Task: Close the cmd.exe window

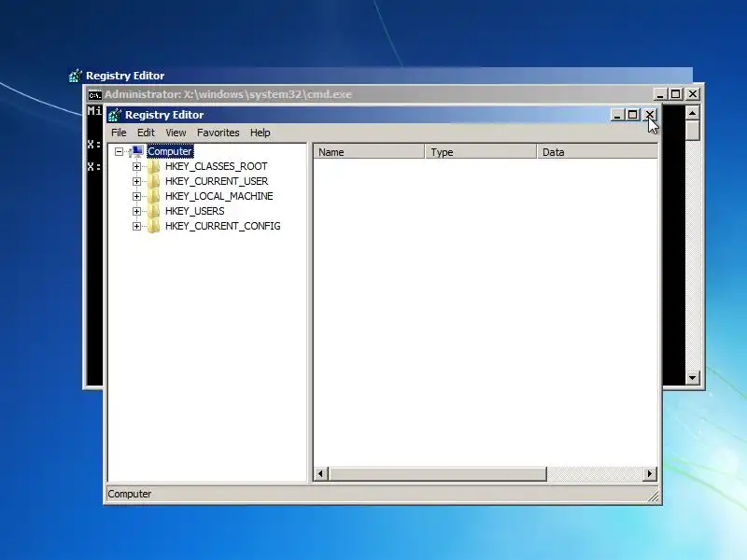Action: coord(693,94)
